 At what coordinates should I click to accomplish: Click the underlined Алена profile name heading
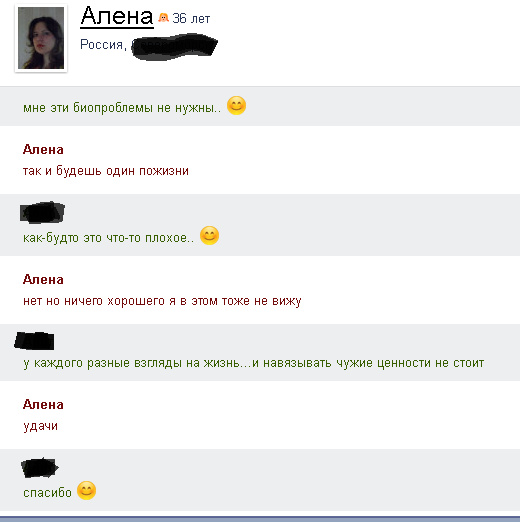pos(117,16)
